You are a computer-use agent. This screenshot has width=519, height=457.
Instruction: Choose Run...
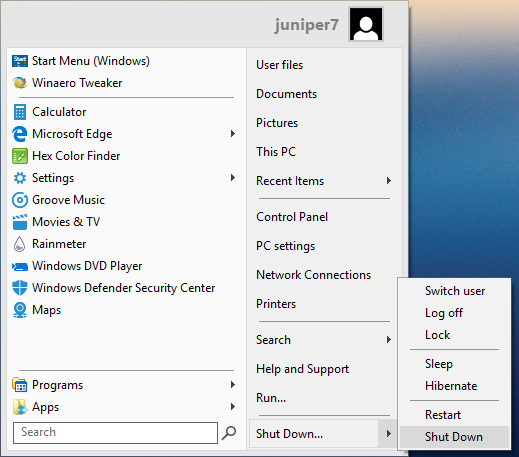point(271,398)
